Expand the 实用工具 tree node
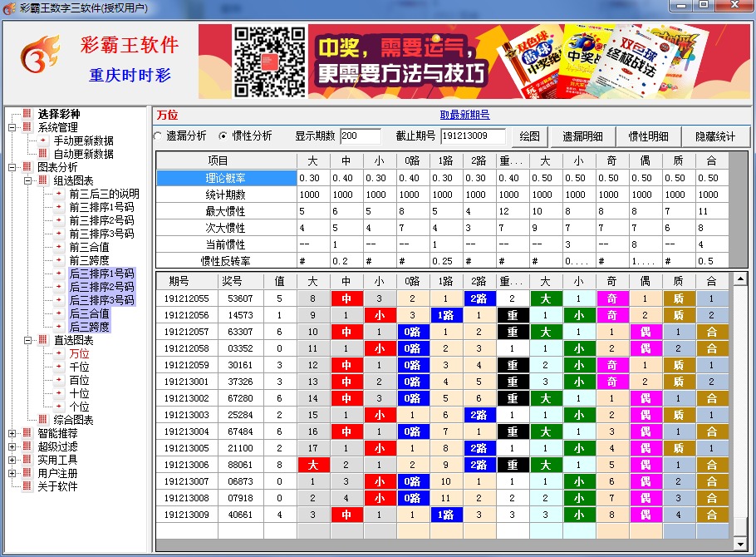 point(12,460)
